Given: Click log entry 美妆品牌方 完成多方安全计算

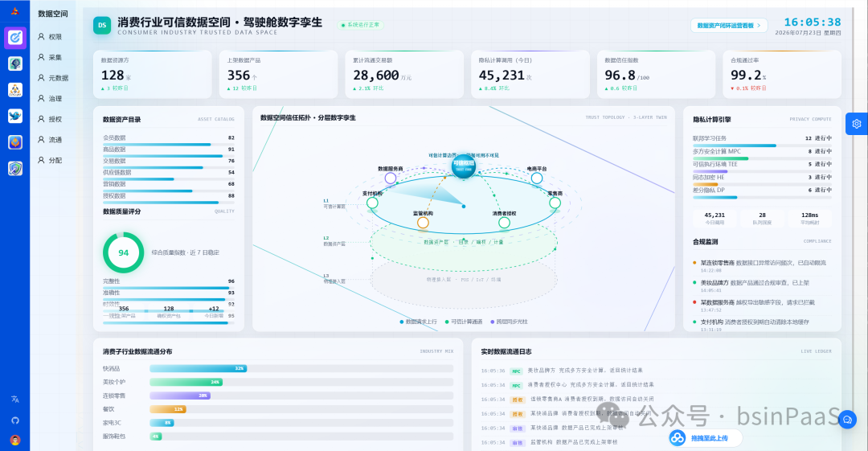Looking at the screenshot, I should [656, 371].
